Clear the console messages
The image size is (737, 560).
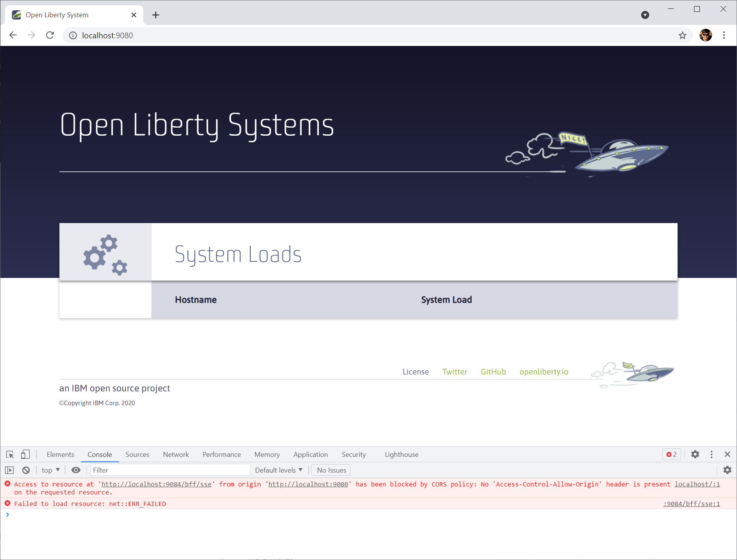[26, 470]
